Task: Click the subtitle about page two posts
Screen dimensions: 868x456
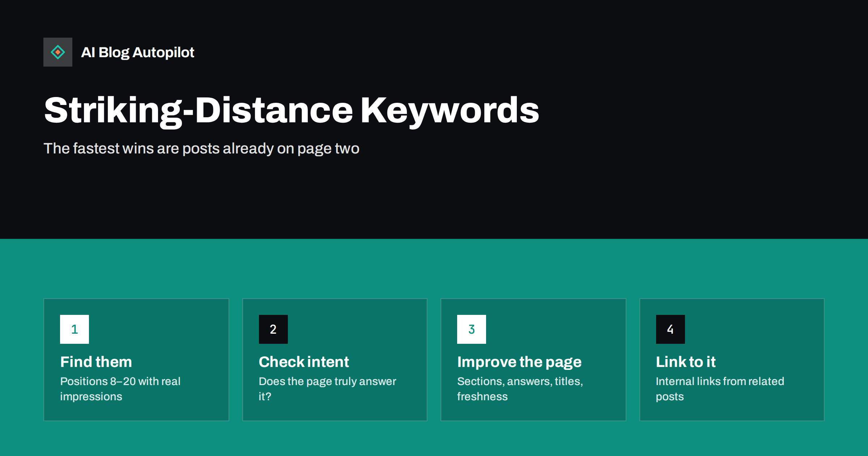Action: (x=201, y=149)
